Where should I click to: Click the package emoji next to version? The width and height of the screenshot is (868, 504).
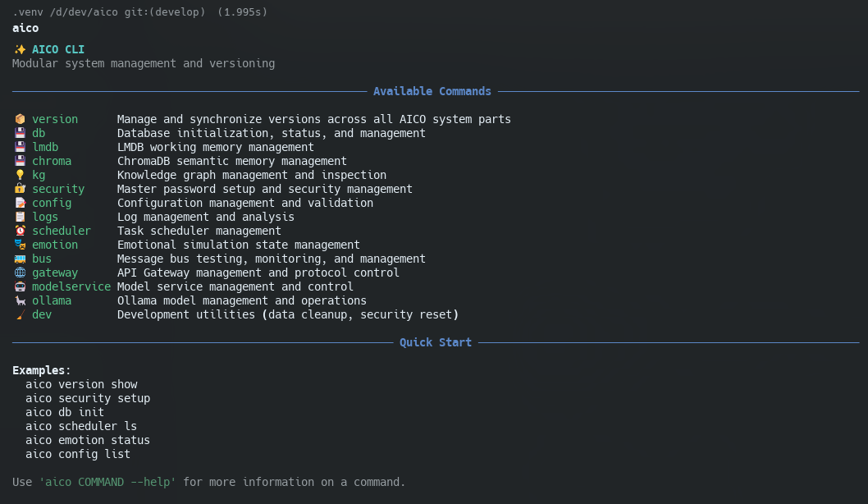(20, 119)
